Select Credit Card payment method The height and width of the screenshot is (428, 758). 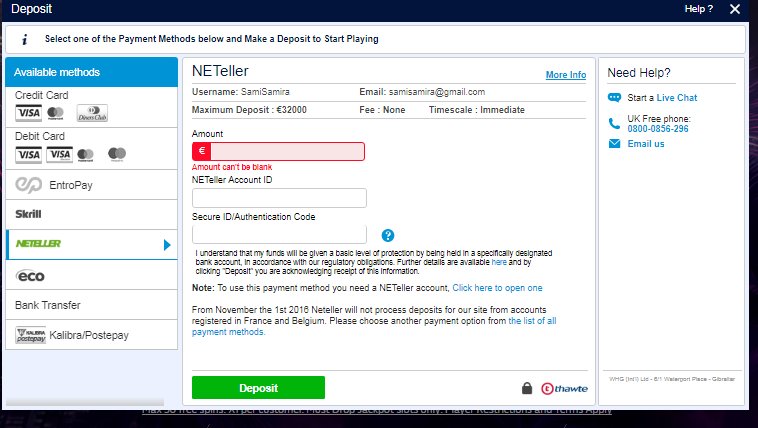pos(91,107)
